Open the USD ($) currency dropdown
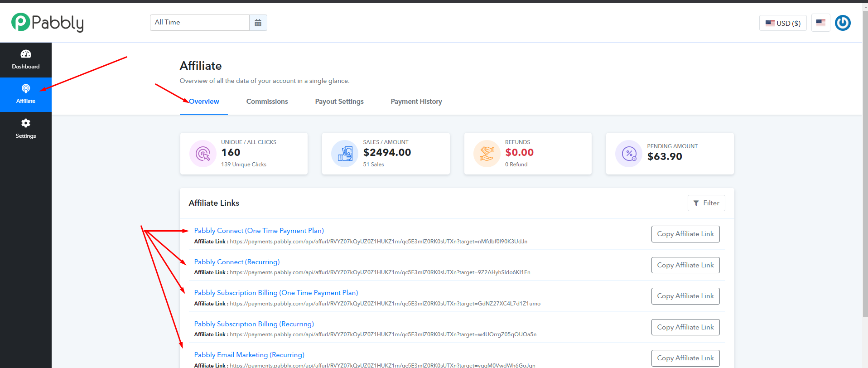 pyautogui.click(x=783, y=23)
